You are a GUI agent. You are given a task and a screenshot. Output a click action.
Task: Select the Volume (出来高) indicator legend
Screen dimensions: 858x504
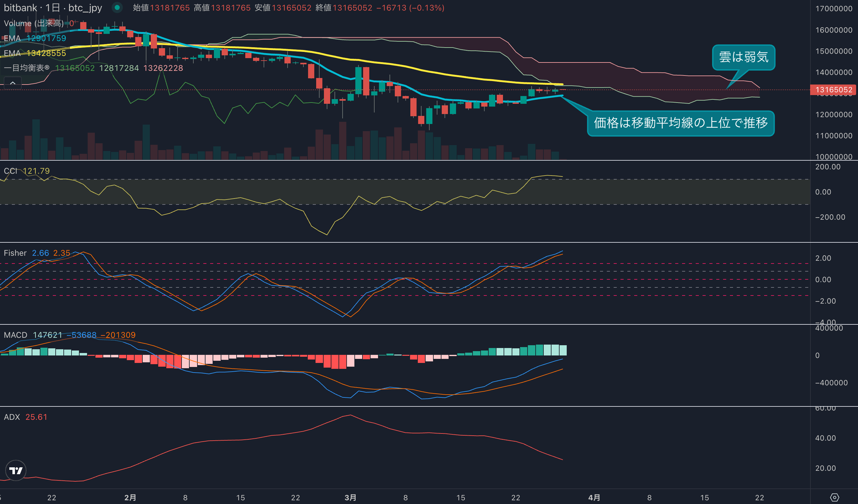[33, 23]
